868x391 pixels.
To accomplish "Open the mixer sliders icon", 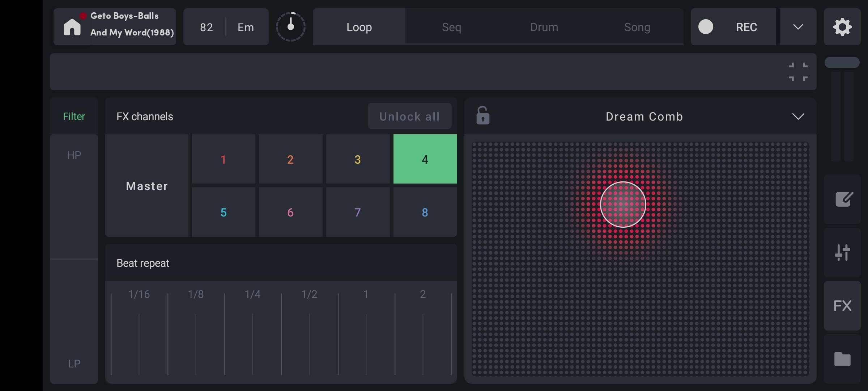I will (842, 252).
